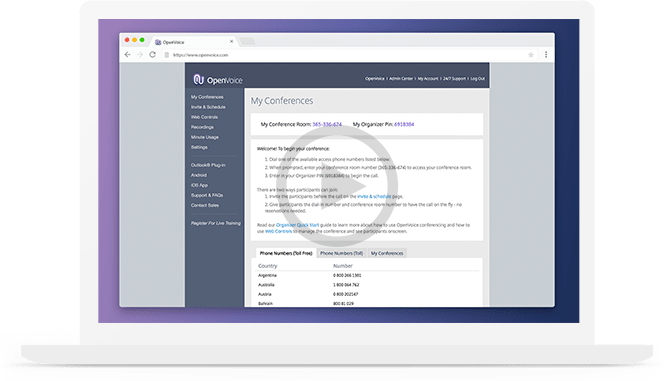Screen dimensions: 670x381
Task: Open the invite & schedule page link
Action: [x=374, y=196]
